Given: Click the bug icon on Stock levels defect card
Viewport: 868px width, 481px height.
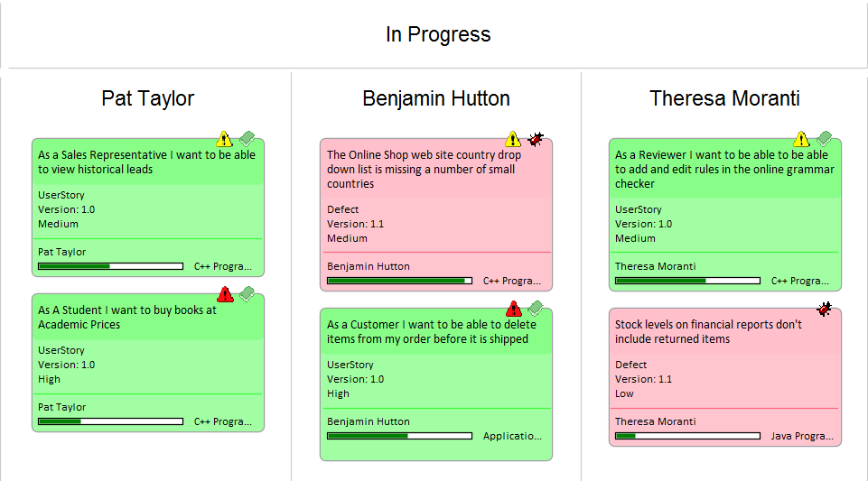Looking at the screenshot, I should click(x=824, y=309).
